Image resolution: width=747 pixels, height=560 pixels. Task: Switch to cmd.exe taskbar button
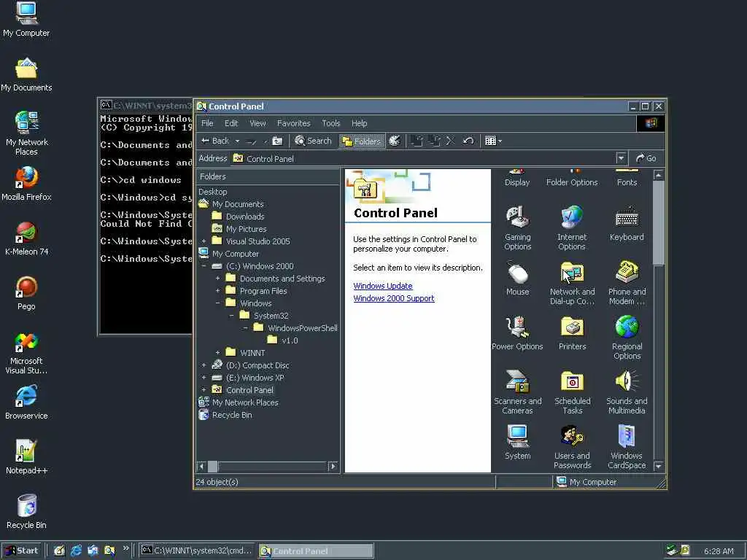point(197,551)
